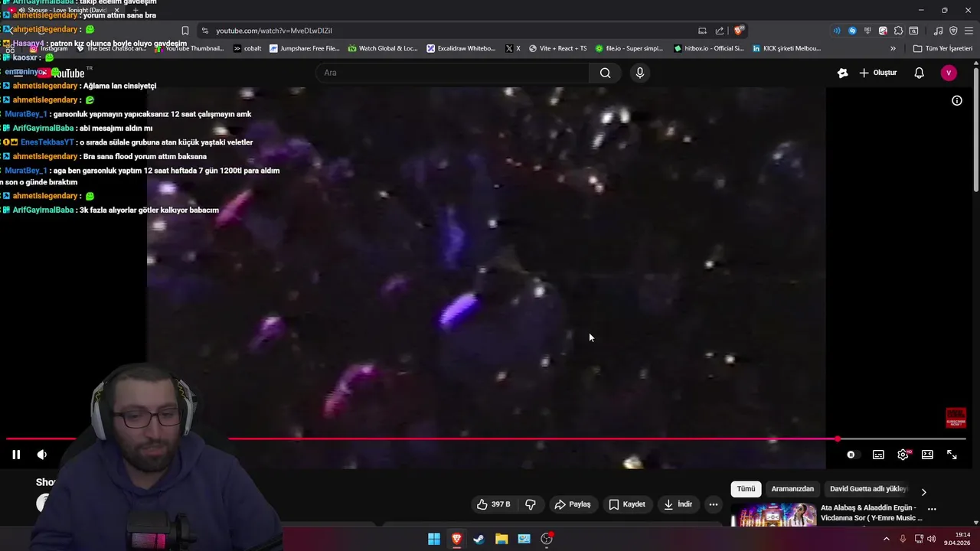Expand next filter chips arrow
This screenshot has height=551, width=980.
coord(923,492)
